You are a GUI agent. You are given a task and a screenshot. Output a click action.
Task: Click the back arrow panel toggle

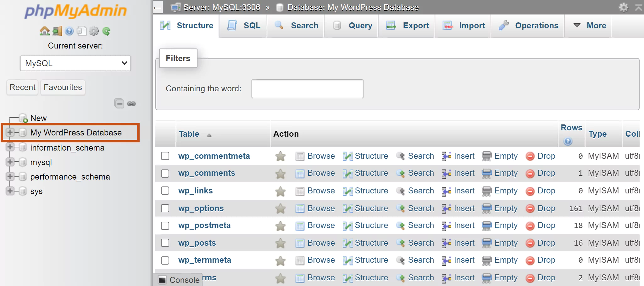pos(158,7)
